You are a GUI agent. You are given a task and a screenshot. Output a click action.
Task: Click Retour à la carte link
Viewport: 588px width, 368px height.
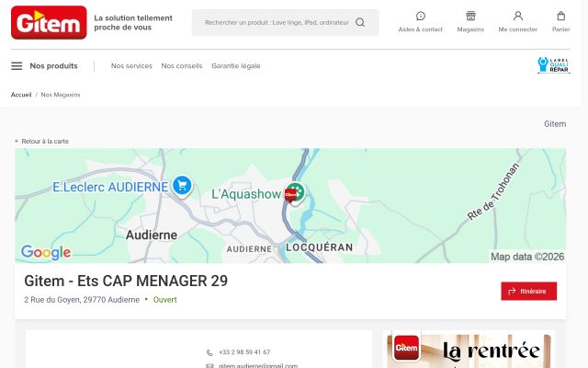(x=41, y=141)
